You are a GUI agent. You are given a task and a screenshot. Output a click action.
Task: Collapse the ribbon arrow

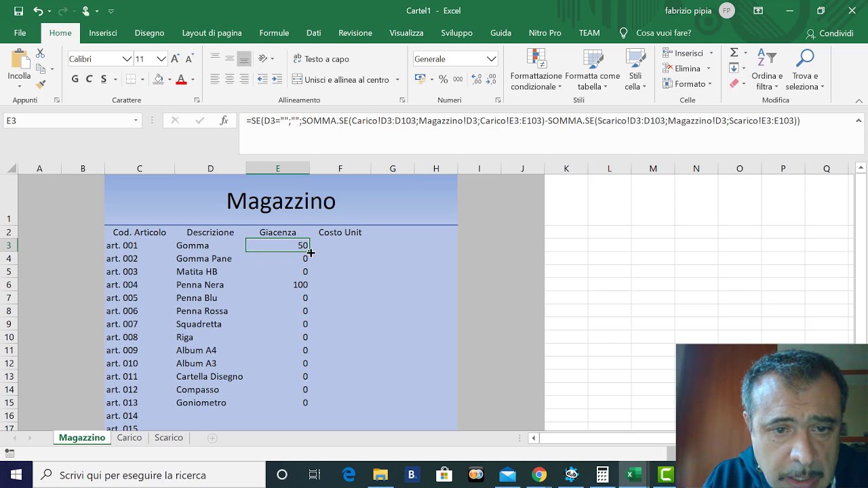[x=859, y=100]
